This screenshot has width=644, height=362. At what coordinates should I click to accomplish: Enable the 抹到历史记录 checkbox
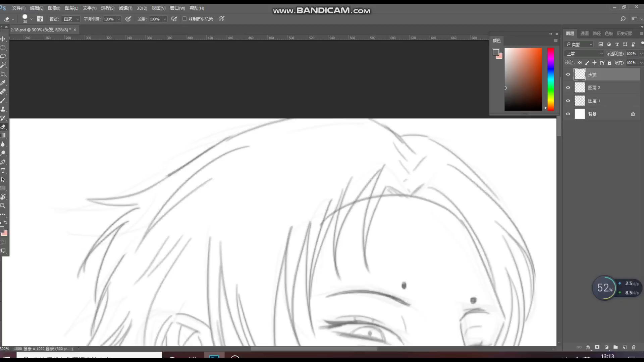[184, 19]
